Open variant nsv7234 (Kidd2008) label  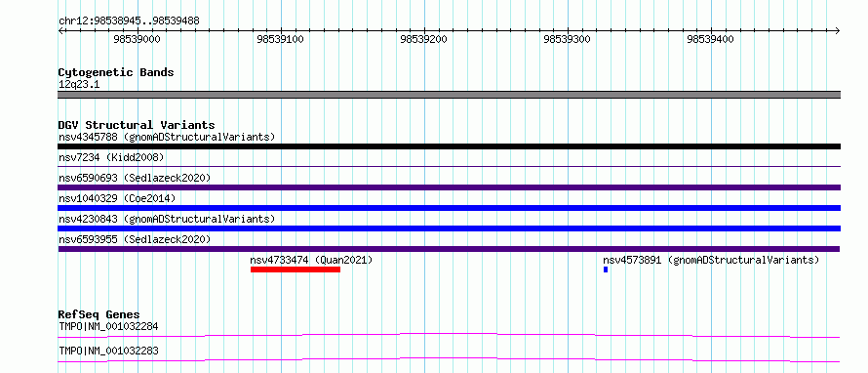coord(111,157)
